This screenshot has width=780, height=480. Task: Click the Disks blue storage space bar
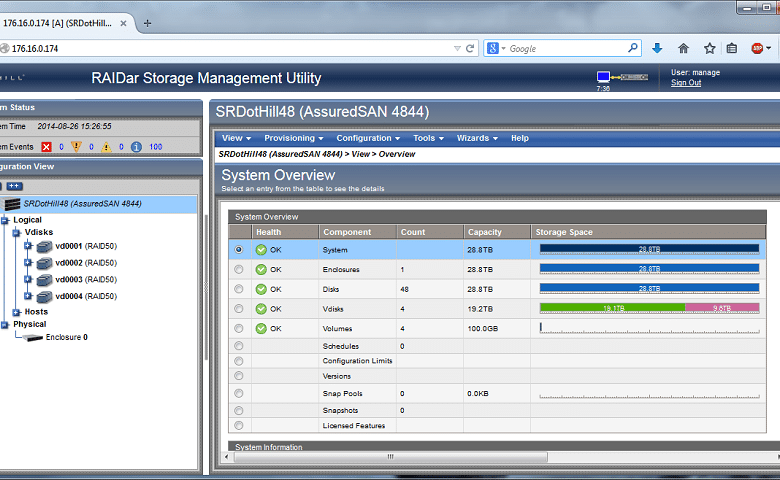650,288
